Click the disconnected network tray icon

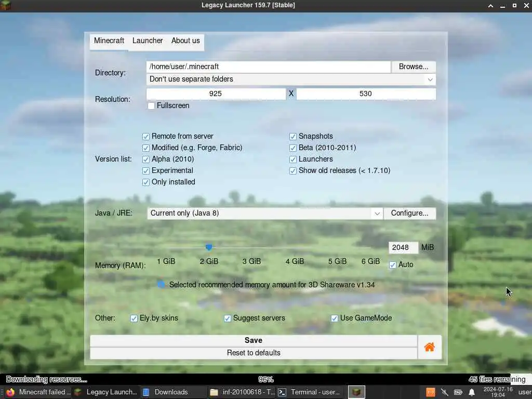[x=445, y=393]
